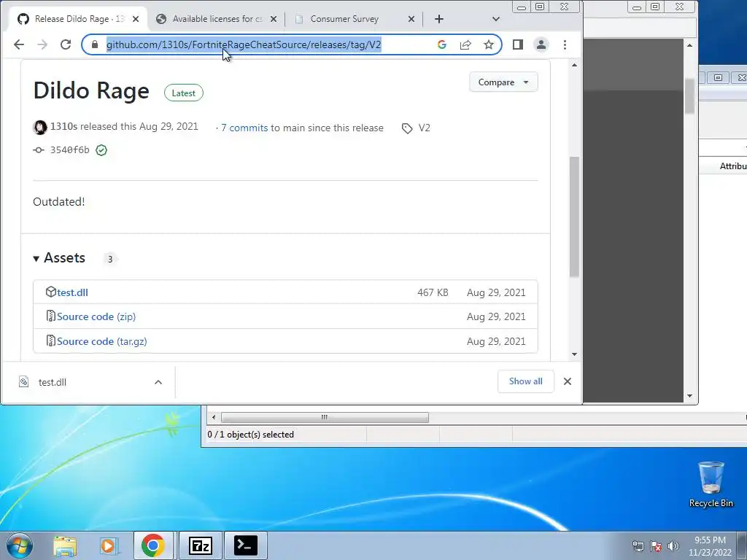The image size is (747, 560).
Task: Open the tab search chevron
Action: tap(495, 19)
